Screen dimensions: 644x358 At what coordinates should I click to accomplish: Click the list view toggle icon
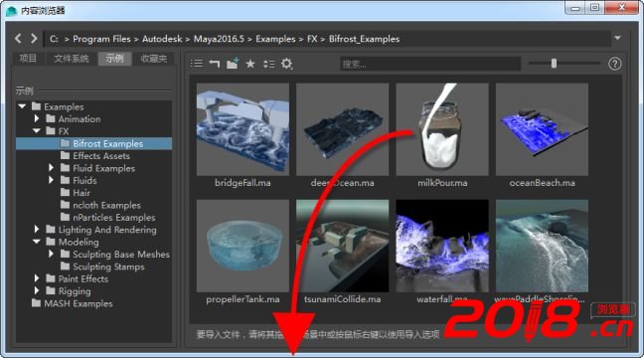click(x=197, y=64)
